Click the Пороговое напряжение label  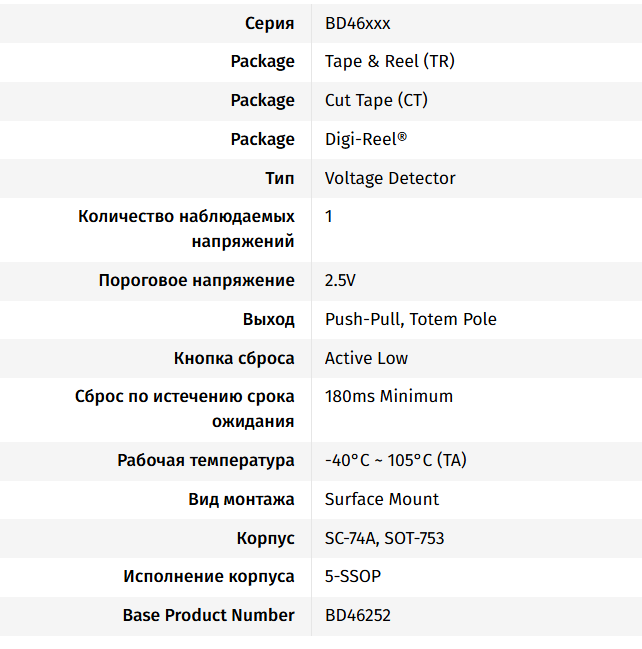coord(197,280)
